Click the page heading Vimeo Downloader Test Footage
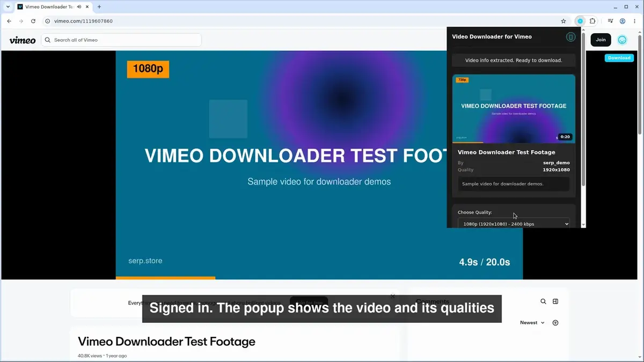 [x=166, y=342]
